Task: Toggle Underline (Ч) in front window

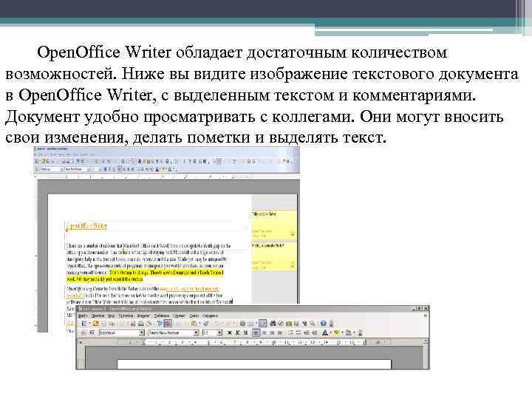Action: [245, 332]
